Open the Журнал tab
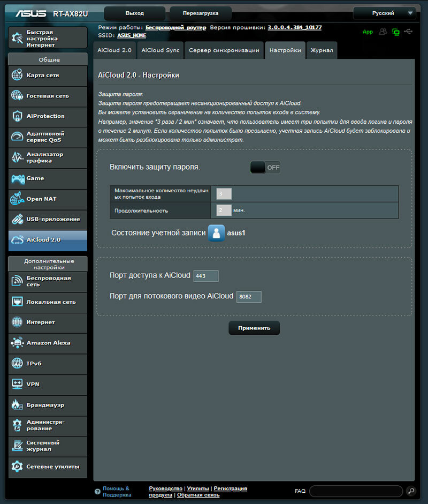The height and width of the screenshot is (504, 428). (322, 50)
